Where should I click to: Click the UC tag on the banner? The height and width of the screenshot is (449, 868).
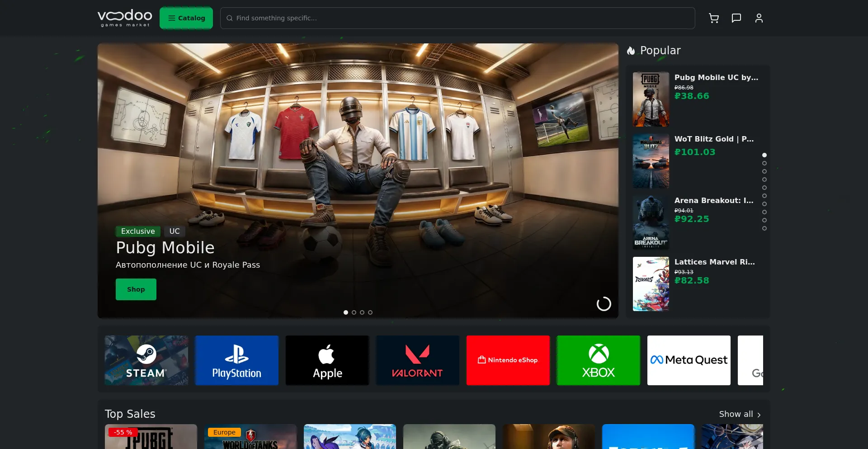pyautogui.click(x=175, y=232)
